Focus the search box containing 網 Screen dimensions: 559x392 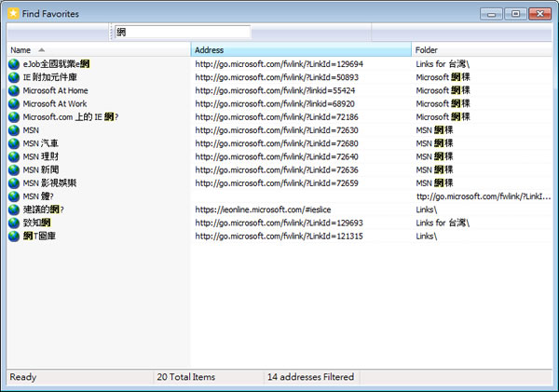[183, 32]
